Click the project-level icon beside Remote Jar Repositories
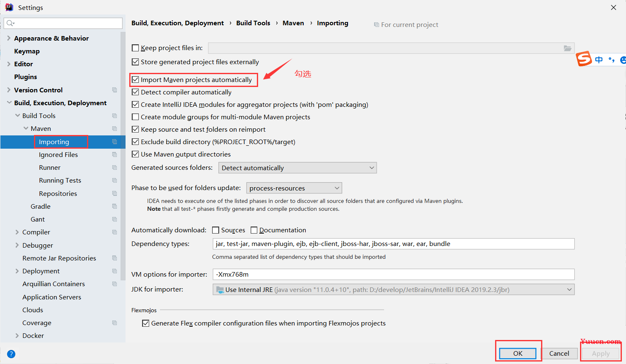Viewport: 626px width, 364px height. [x=115, y=258]
